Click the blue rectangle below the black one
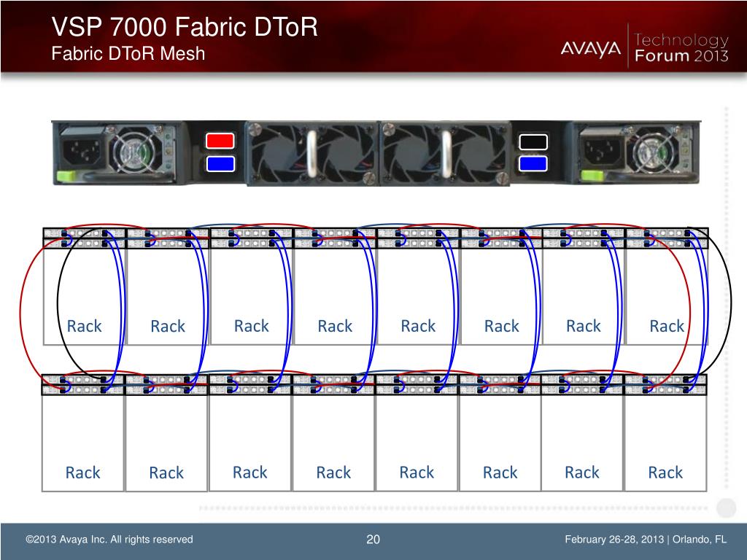 [x=533, y=164]
